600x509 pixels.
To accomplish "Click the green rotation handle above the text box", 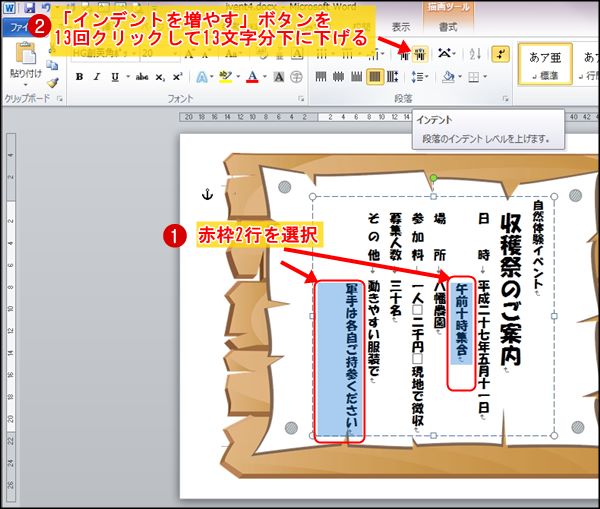I will point(433,179).
